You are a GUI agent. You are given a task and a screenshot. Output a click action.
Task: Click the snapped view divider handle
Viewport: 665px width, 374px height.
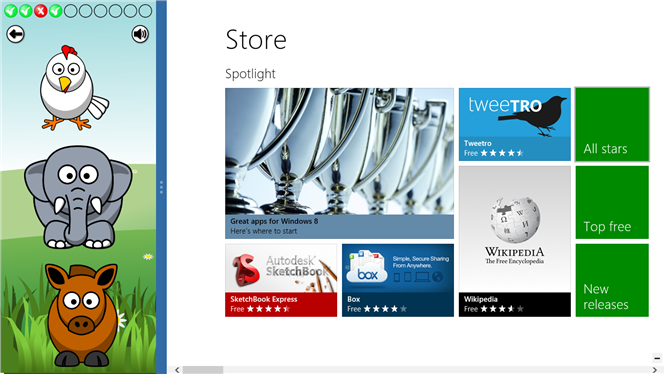tap(161, 187)
